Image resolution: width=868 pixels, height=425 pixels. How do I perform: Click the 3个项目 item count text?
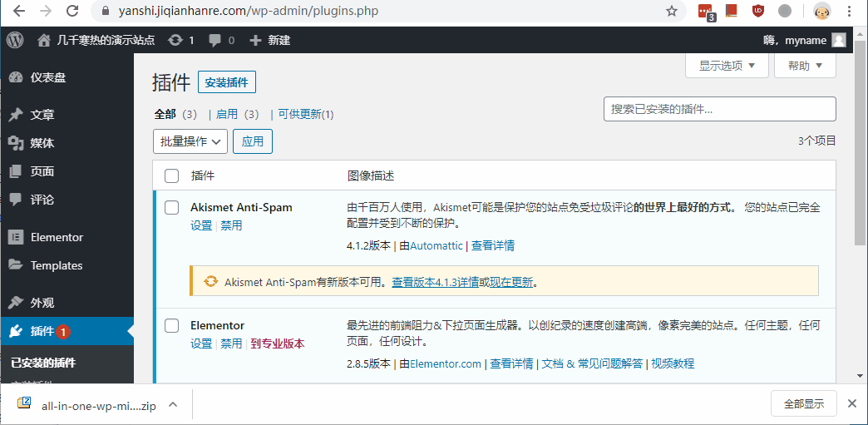817,141
